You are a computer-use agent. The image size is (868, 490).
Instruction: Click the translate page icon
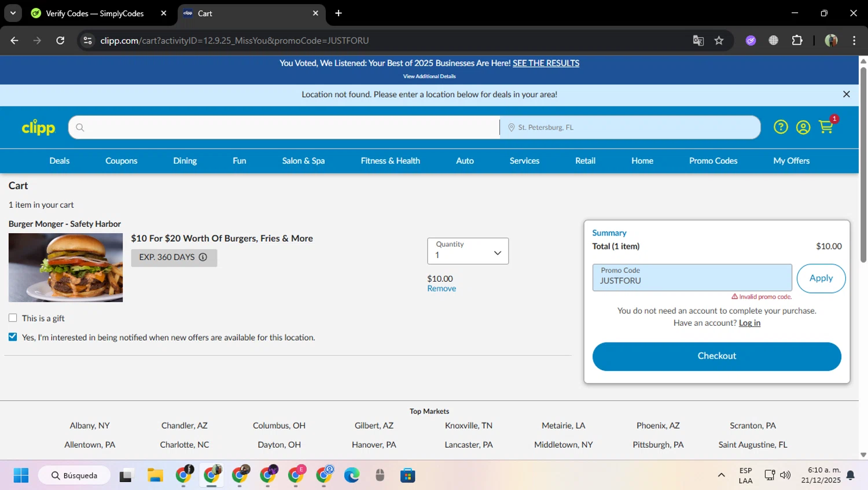(x=698, y=40)
